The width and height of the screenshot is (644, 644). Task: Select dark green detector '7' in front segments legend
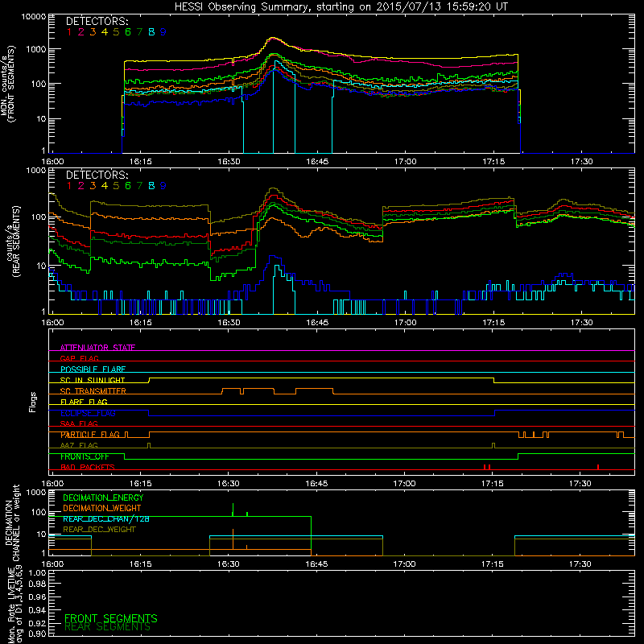pyautogui.click(x=139, y=32)
